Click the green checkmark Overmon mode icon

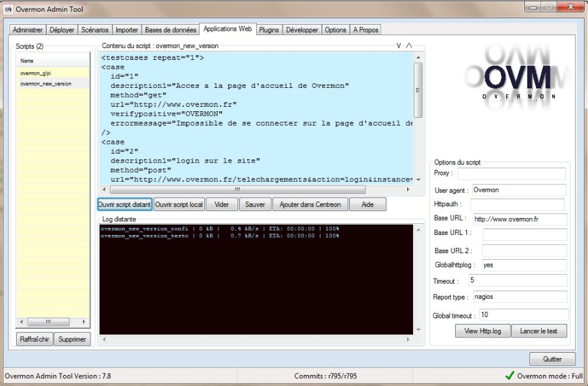(509, 376)
